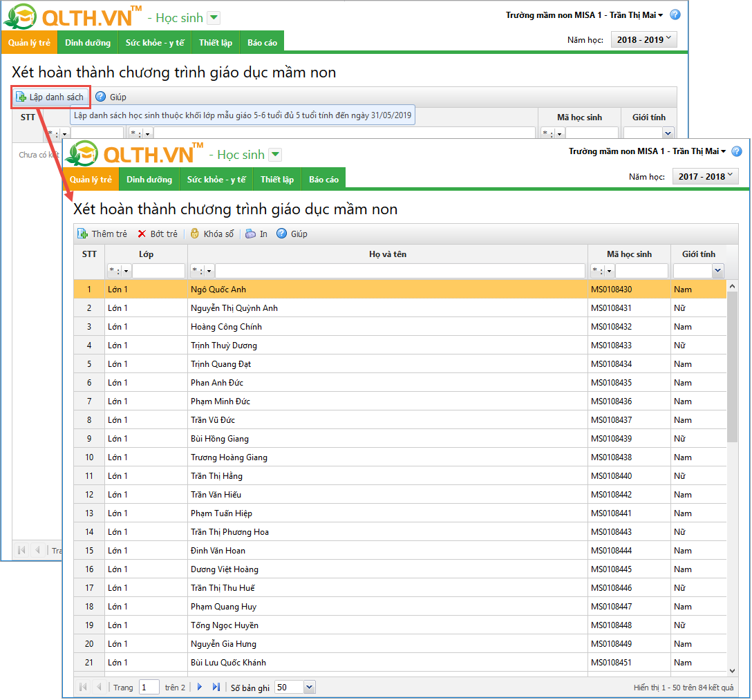Click In print toolbar button
Image resolution: width=752 pixels, height=700 pixels.
point(256,234)
